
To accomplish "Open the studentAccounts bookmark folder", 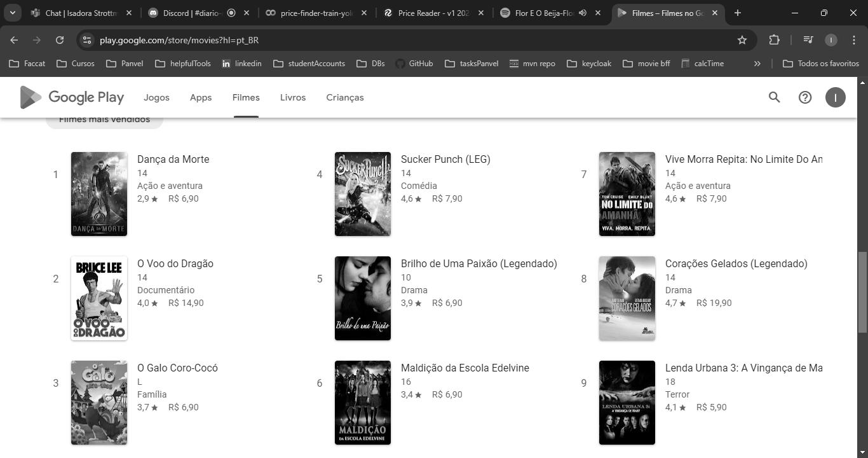I will point(309,64).
